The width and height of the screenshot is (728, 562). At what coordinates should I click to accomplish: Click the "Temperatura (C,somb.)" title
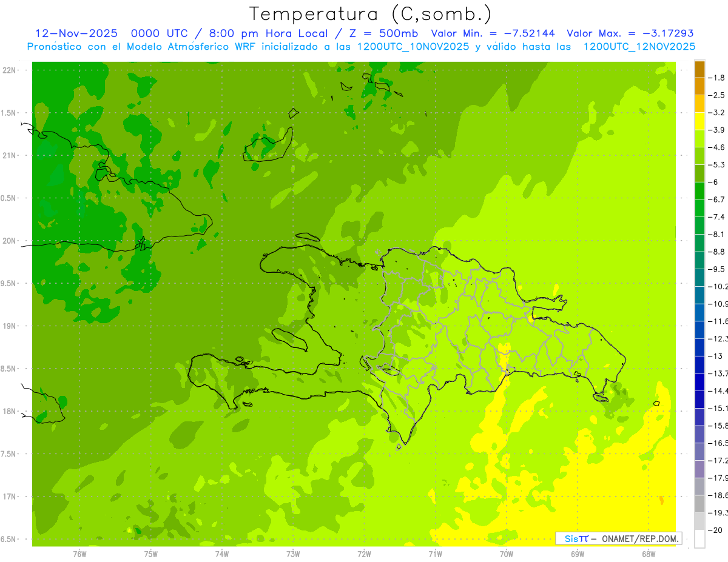pos(371,14)
